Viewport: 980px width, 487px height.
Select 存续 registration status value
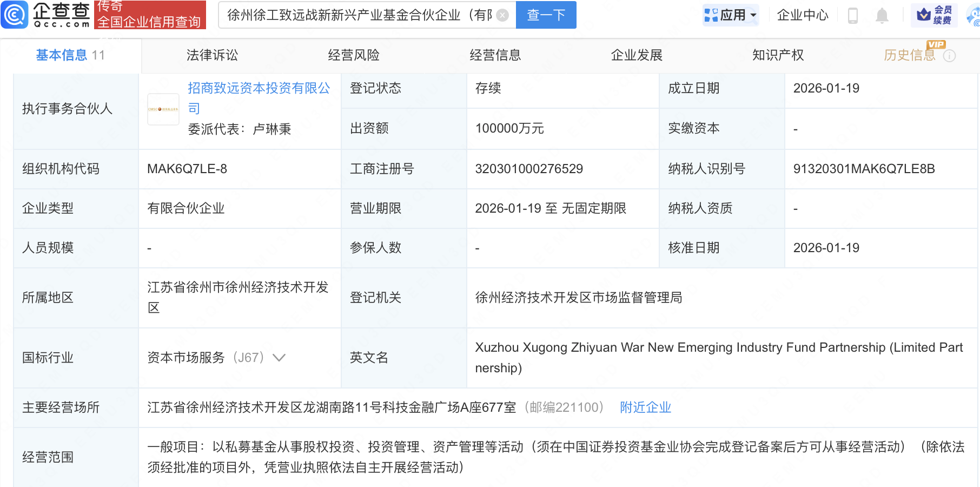[488, 88]
